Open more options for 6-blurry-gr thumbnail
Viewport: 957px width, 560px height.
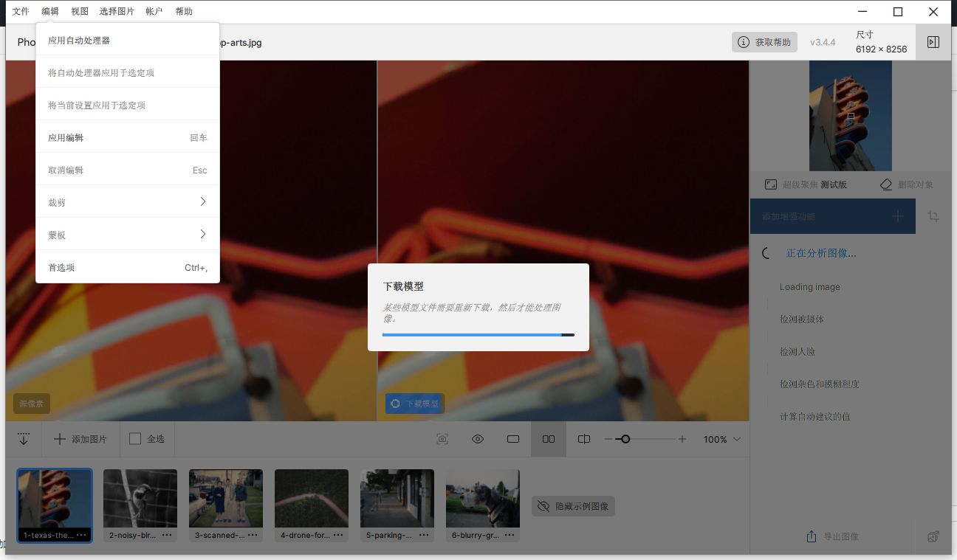(x=510, y=535)
